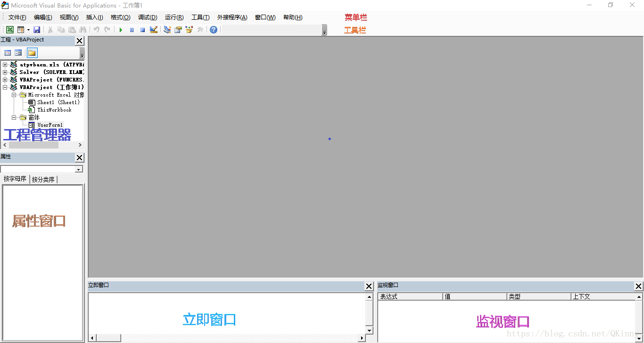Collapse the VBAProject (工作簿1) node
The width and height of the screenshot is (644, 343).
(x=5, y=87)
